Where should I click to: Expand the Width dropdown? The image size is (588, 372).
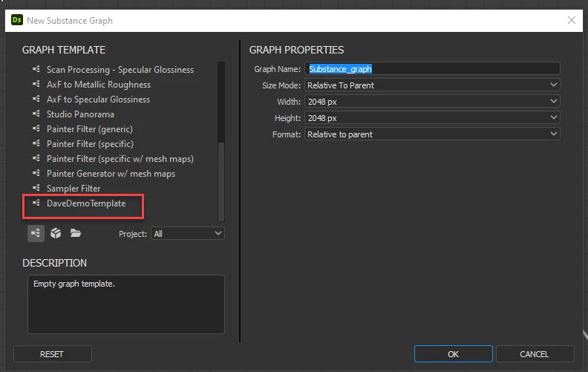(x=432, y=102)
